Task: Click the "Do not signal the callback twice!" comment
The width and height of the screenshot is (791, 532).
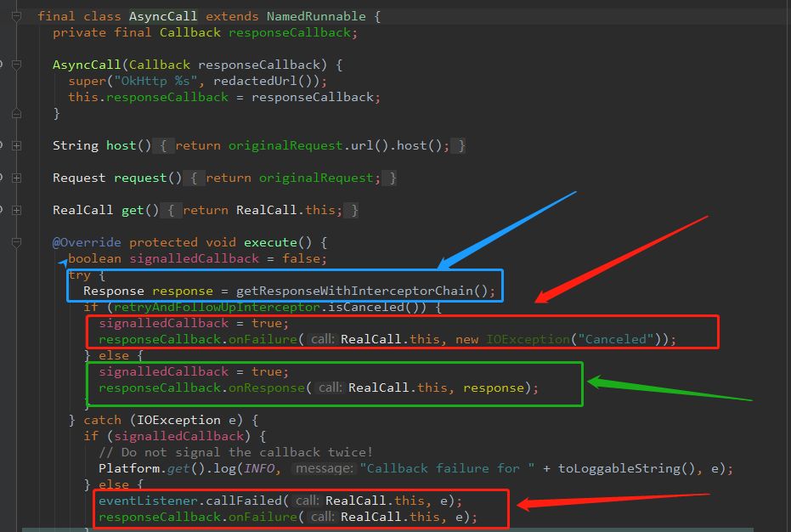Action: 235,453
